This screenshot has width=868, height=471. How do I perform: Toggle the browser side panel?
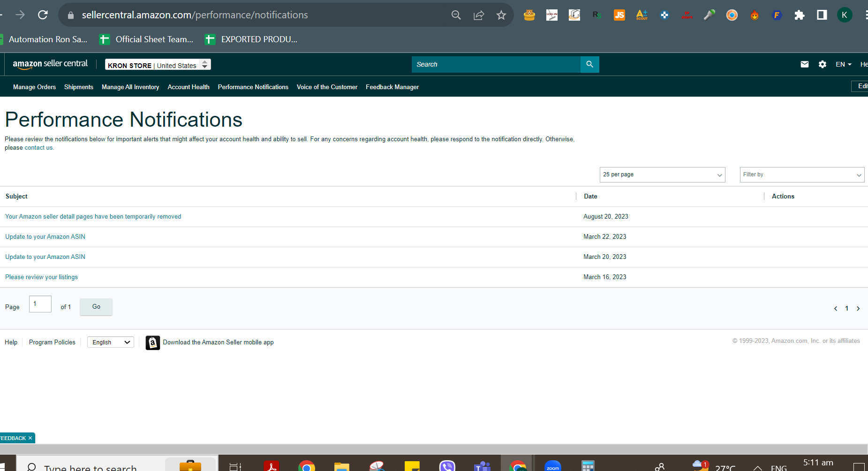point(822,15)
